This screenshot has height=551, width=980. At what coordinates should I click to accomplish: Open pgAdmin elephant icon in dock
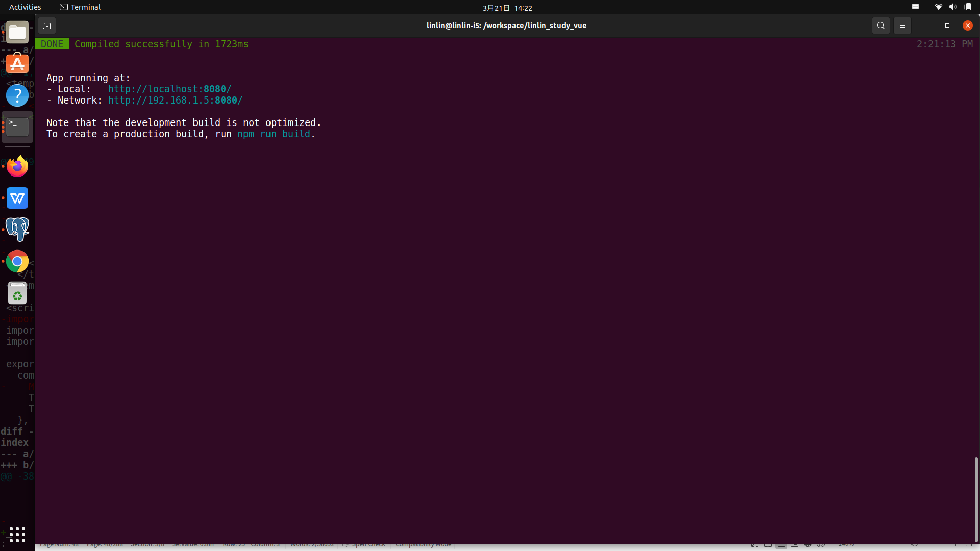click(x=17, y=230)
